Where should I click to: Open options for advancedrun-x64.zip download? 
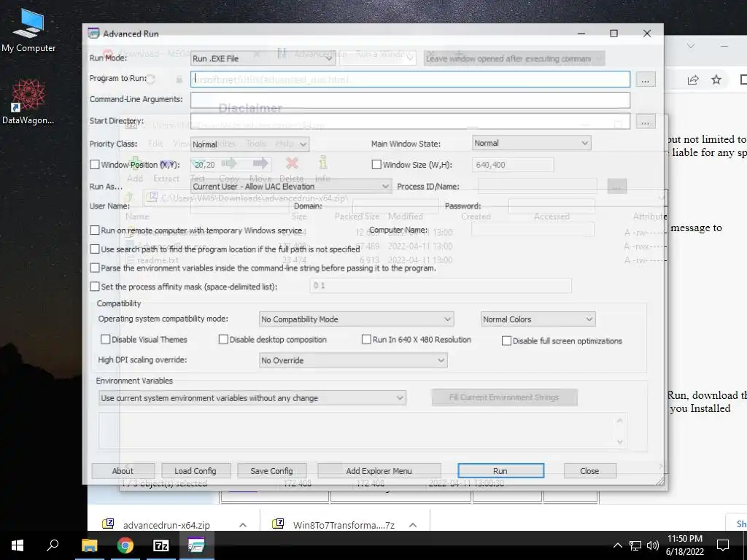pos(242,525)
